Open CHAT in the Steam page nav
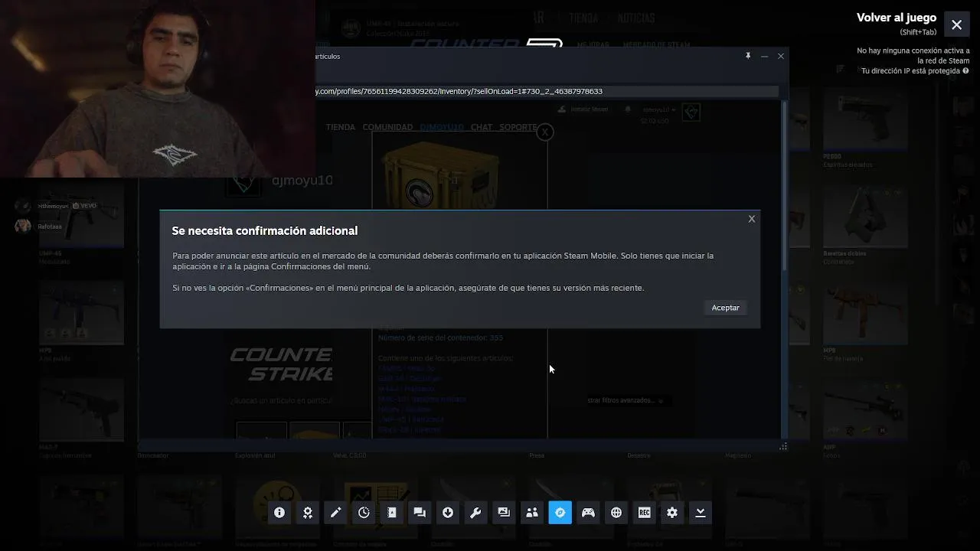This screenshot has height=551, width=980. pos(482,127)
